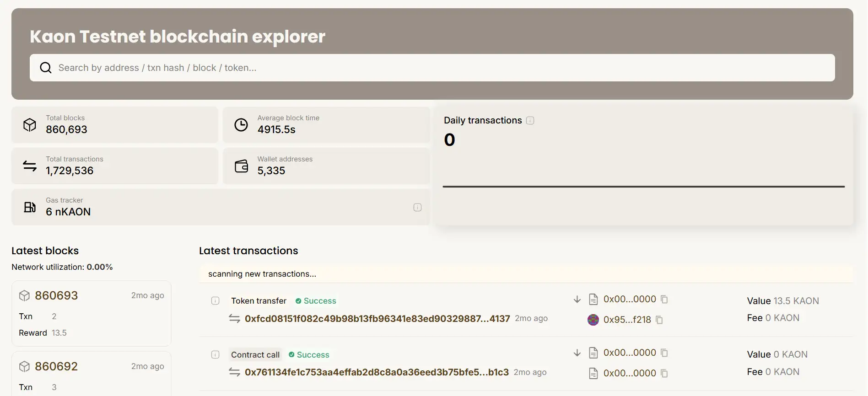Copy the Contract call's recipient 0x00...0000 address
This screenshot has height=396, width=868.
coord(664,374)
